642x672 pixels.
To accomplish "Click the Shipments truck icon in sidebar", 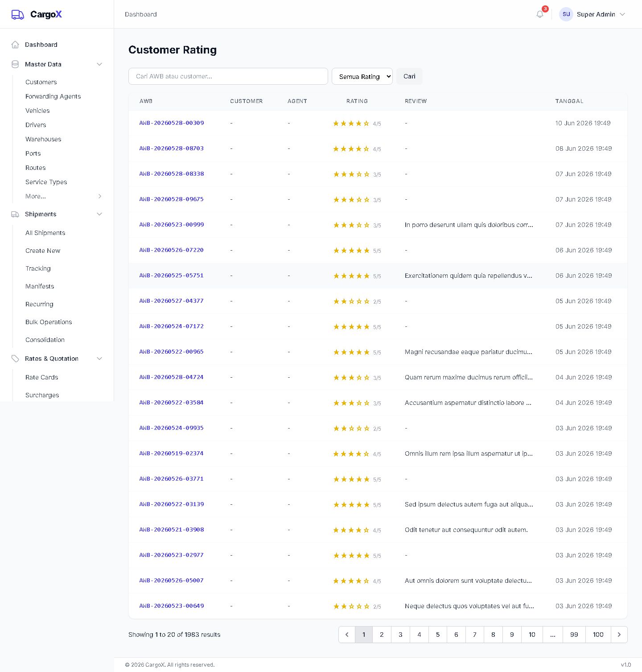I will [x=15, y=214].
